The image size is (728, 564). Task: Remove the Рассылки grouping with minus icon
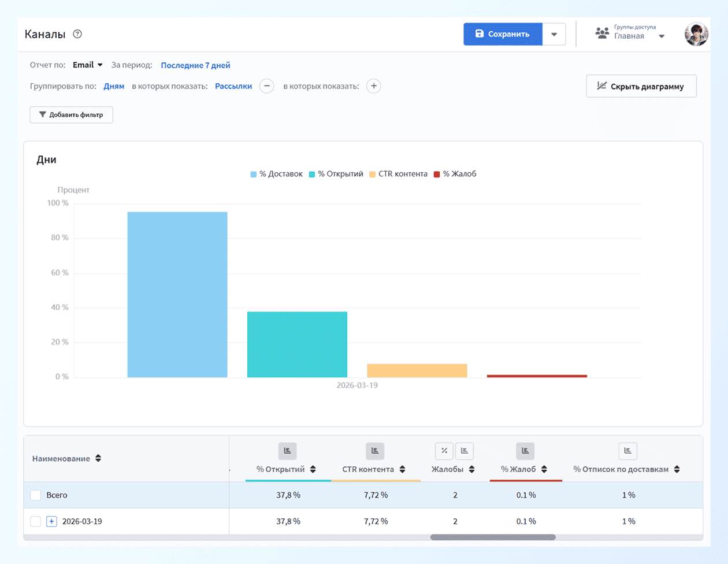point(266,86)
